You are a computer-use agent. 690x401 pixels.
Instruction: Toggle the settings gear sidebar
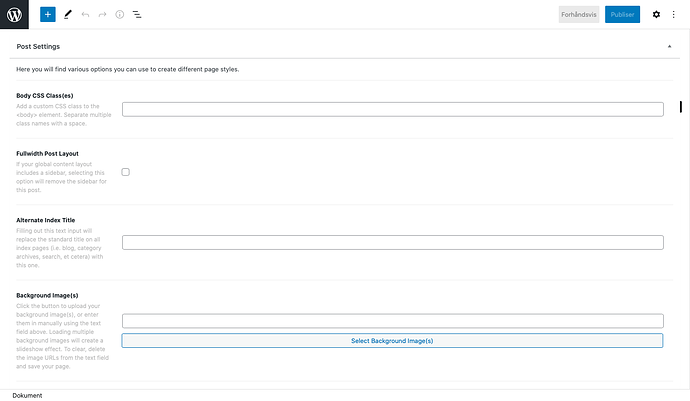656,15
